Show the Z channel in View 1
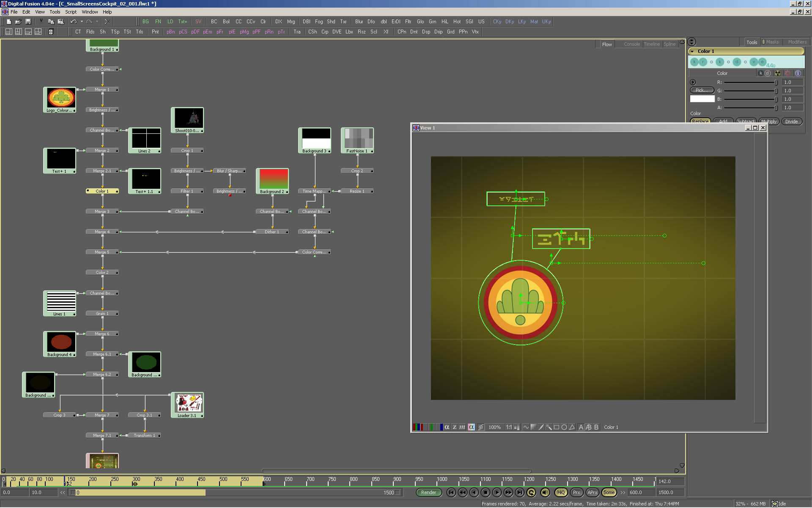Viewport: 812px width, 508px height. (454, 427)
